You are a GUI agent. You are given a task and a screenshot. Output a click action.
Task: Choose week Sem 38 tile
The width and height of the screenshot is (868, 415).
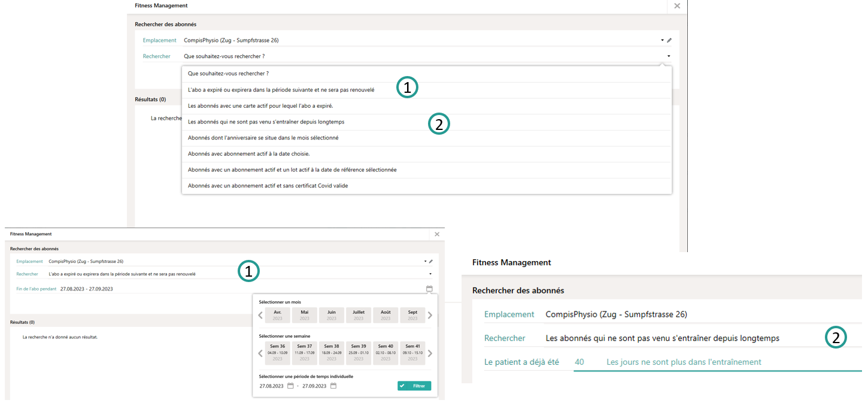click(332, 353)
